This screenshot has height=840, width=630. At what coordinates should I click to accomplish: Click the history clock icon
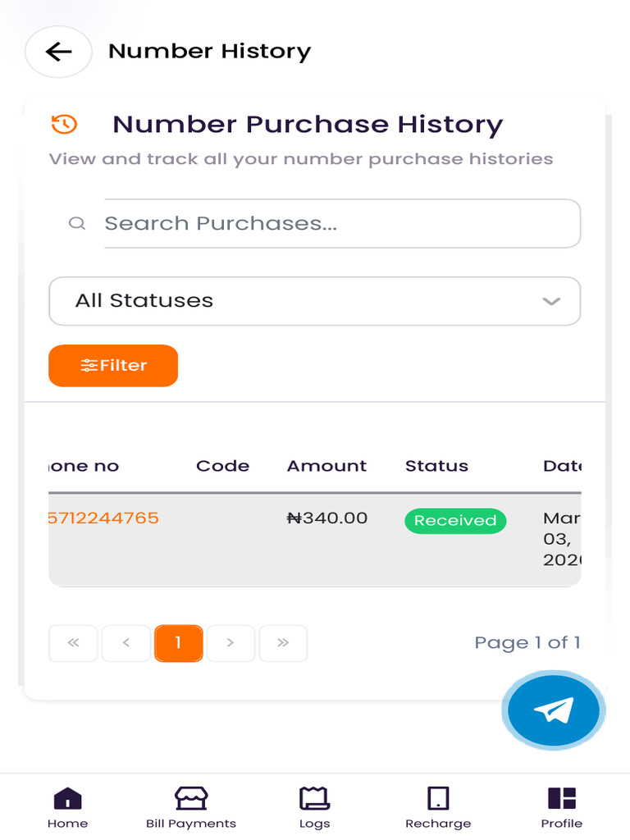pyautogui.click(x=64, y=124)
